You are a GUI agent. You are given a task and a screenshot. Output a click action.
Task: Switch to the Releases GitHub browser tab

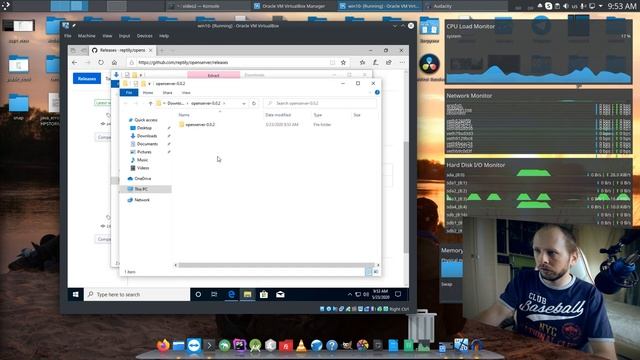[122, 50]
